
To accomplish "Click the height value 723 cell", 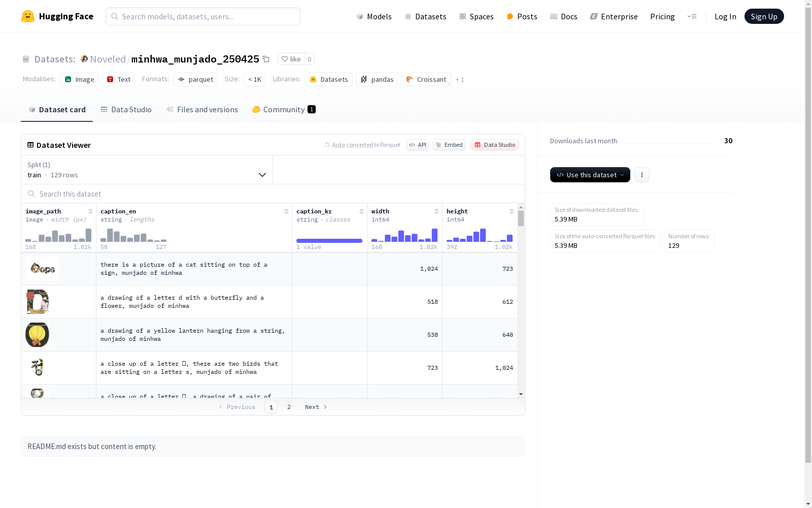I will coord(480,269).
